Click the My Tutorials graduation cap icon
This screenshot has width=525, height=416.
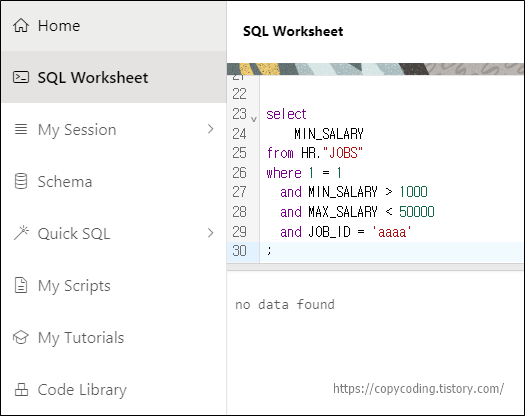(x=21, y=337)
